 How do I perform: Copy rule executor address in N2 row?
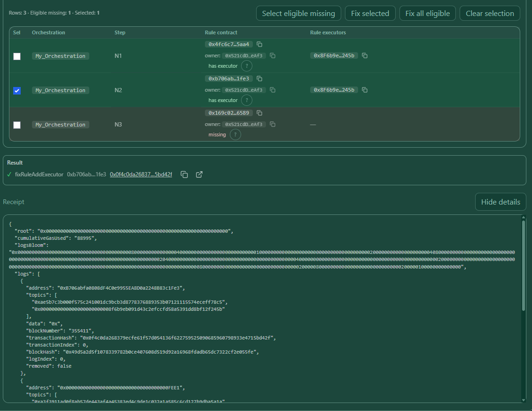(x=365, y=90)
